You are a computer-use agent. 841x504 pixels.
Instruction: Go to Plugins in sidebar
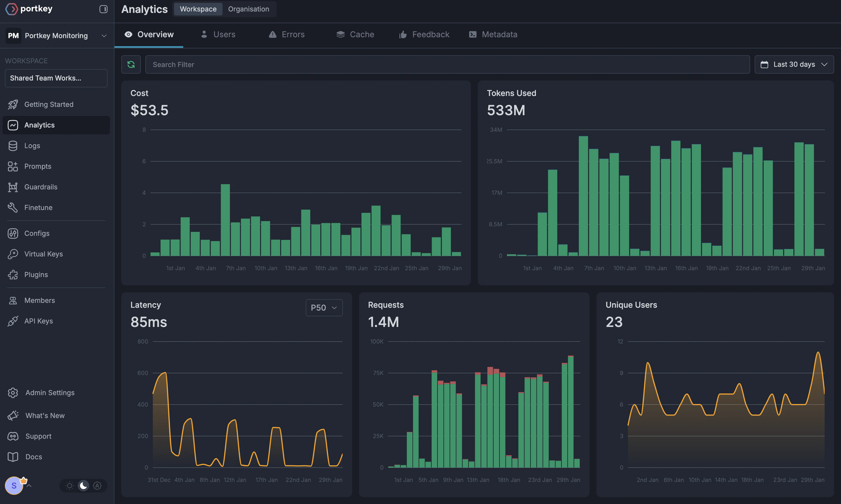tap(36, 274)
